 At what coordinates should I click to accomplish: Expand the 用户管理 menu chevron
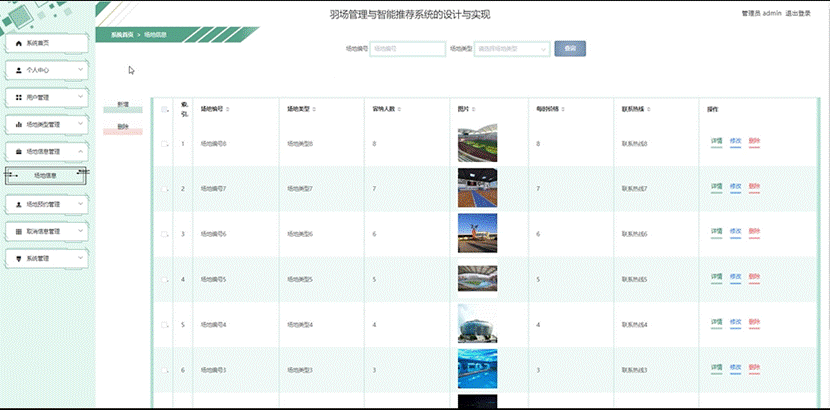[x=80, y=97]
